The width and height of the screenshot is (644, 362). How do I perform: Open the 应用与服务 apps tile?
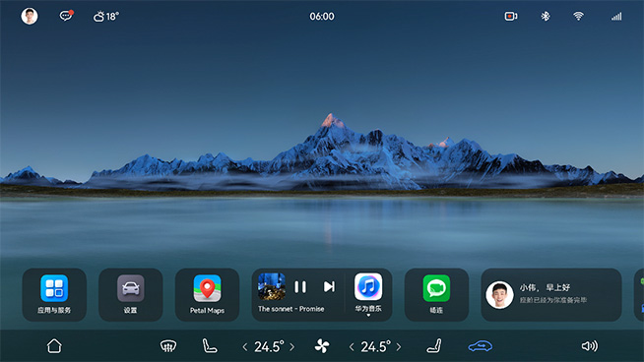point(54,295)
